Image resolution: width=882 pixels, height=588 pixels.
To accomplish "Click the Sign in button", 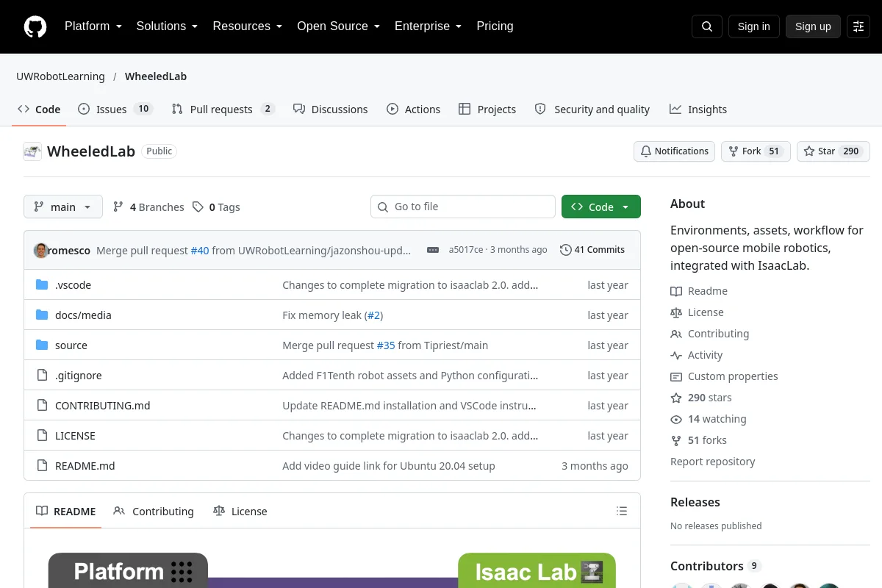I will [x=753, y=26].
